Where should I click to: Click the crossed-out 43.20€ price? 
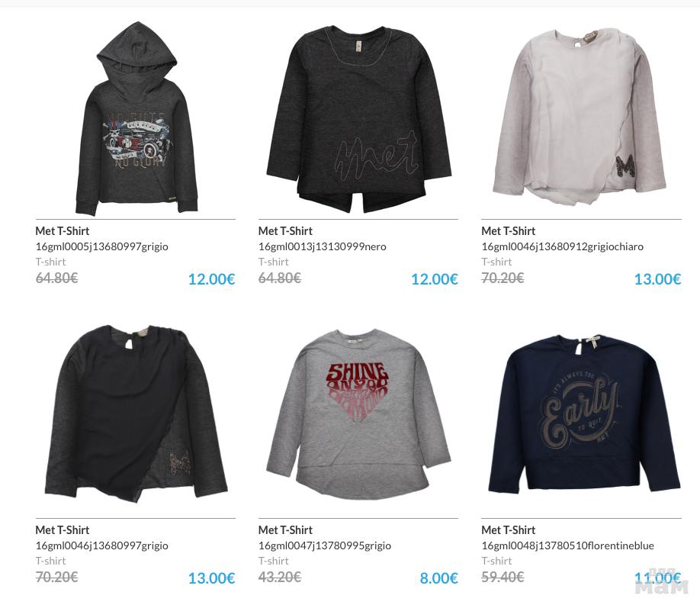[x=279, y=577]
